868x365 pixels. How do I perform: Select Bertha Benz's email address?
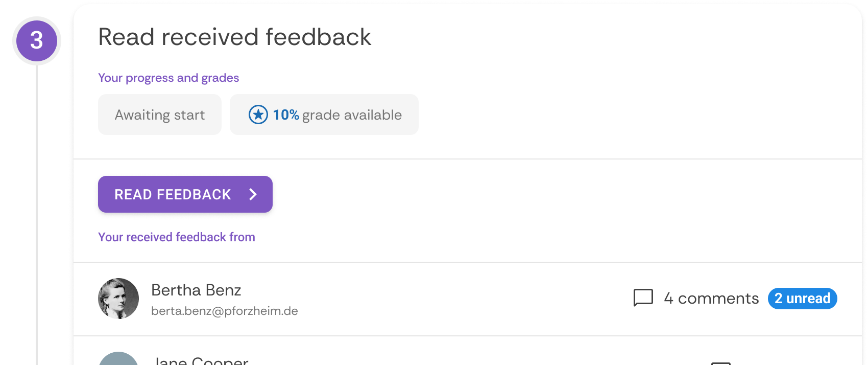[x=224, y=310]
